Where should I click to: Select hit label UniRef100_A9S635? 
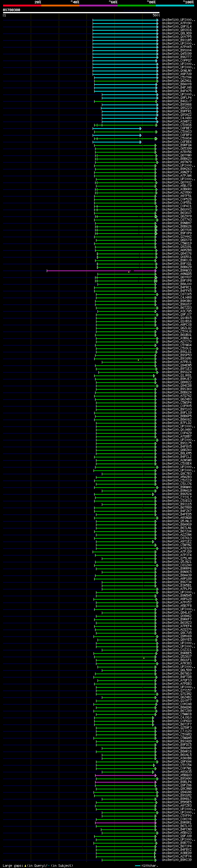(177, 772)
